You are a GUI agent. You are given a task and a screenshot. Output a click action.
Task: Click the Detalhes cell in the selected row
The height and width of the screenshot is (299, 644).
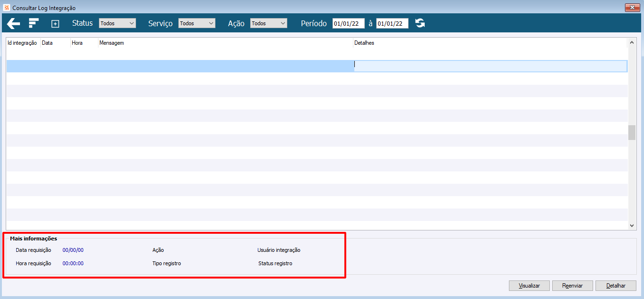[x=490, y=66]
